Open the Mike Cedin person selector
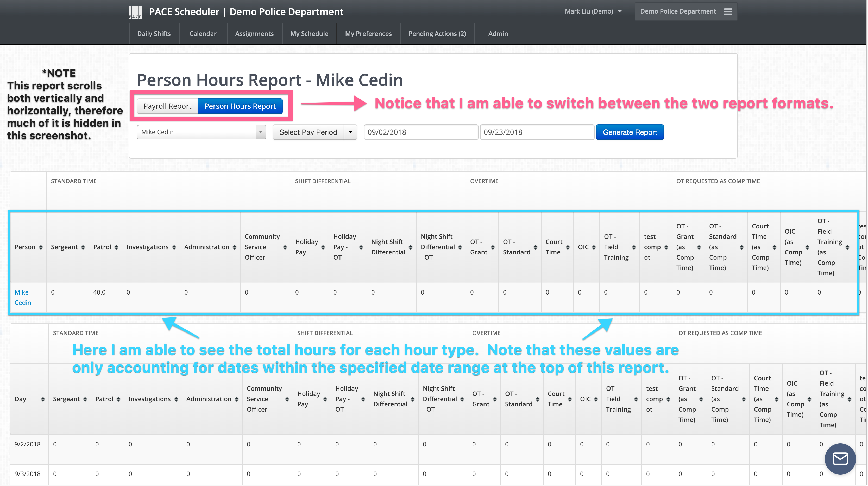This screenshot has height=486, width=868. pos(201,132)
